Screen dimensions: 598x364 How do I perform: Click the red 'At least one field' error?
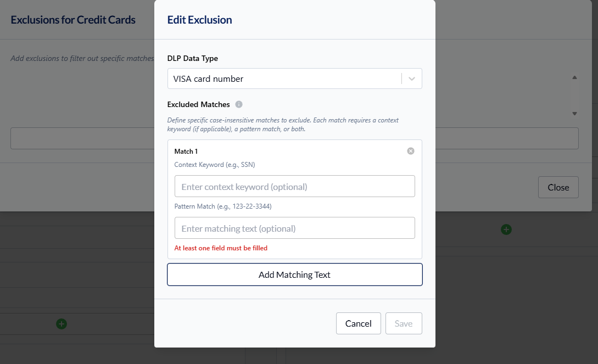[221, 248]
